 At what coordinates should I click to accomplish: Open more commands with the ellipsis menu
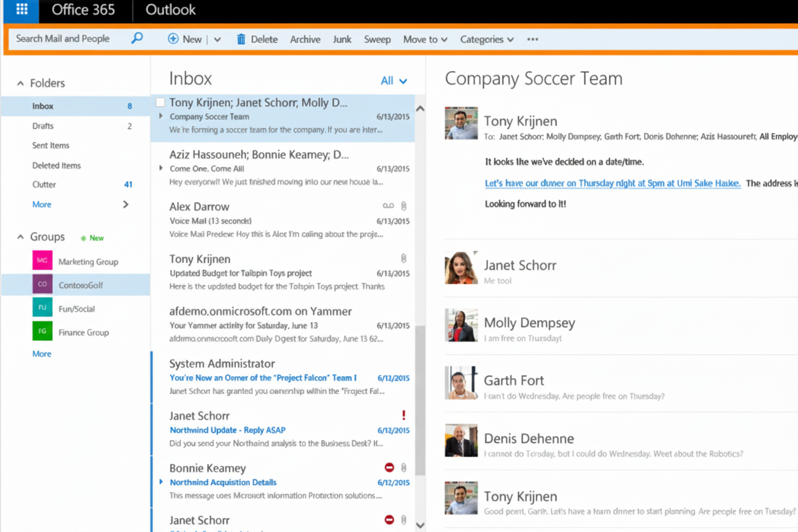click(533, 39)
